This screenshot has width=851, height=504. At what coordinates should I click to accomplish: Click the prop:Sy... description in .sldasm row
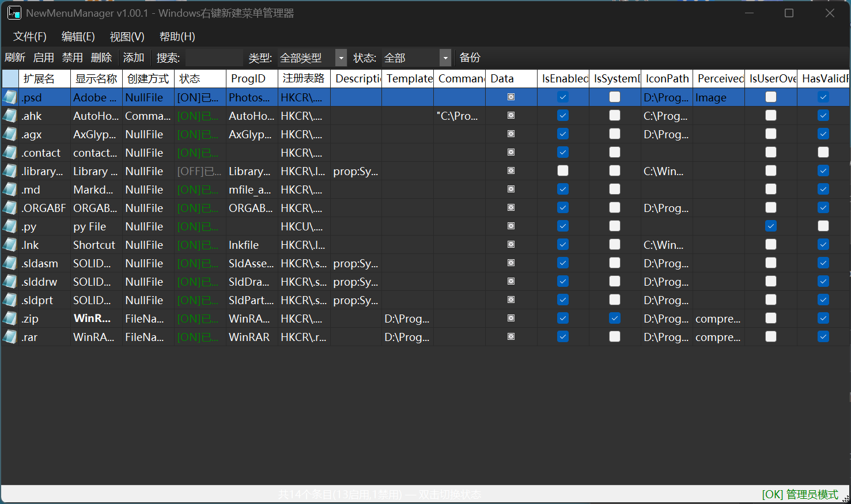(x=355, y=263)
